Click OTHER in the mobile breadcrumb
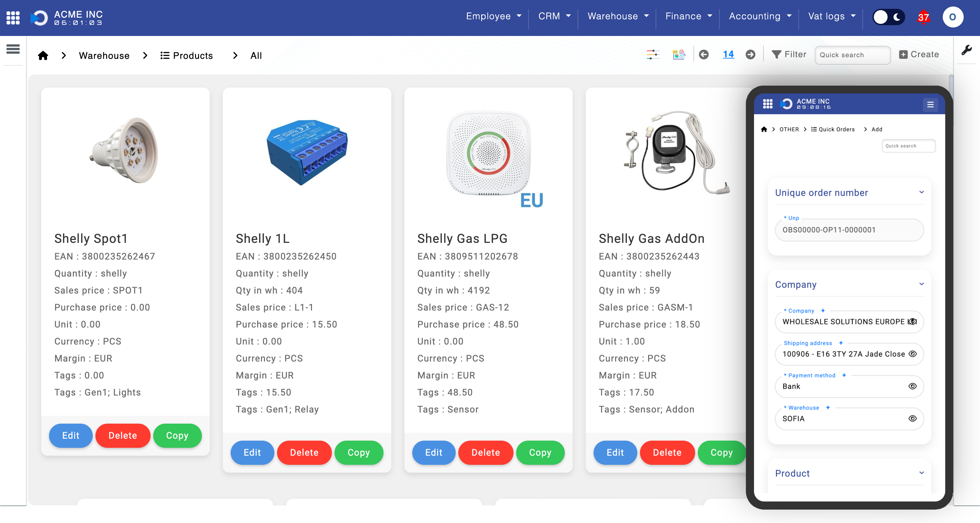This screenshot has width=980, height=523. coord(789,129)
